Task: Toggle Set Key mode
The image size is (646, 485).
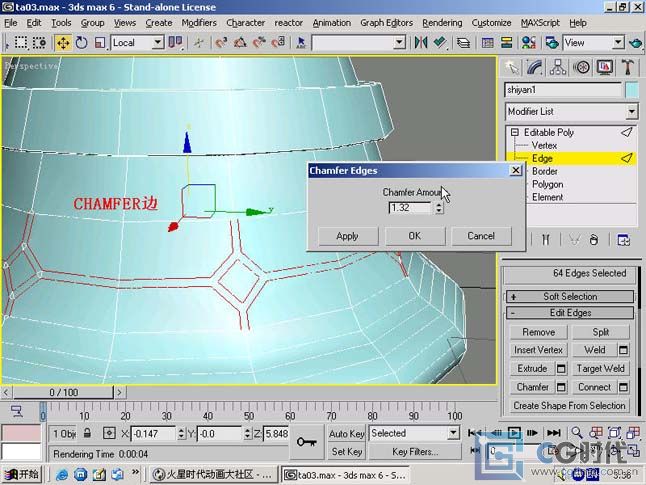Action: 346,452
